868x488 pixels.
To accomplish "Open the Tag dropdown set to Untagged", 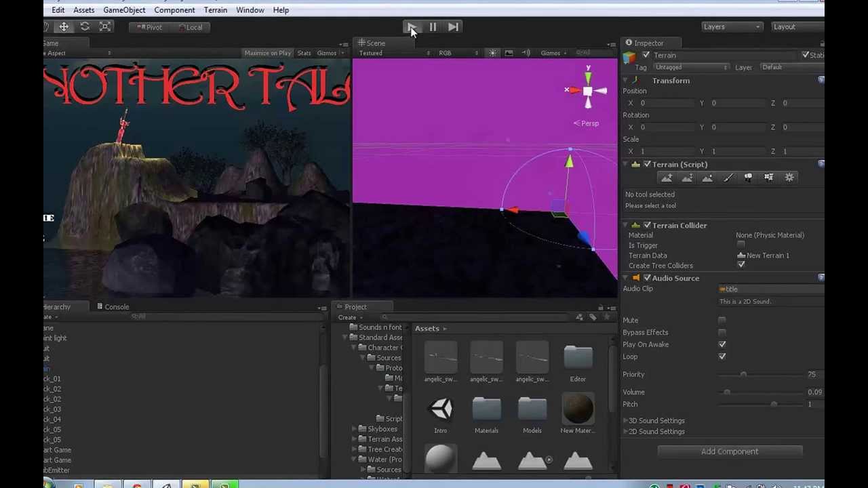I will (690, 67).
